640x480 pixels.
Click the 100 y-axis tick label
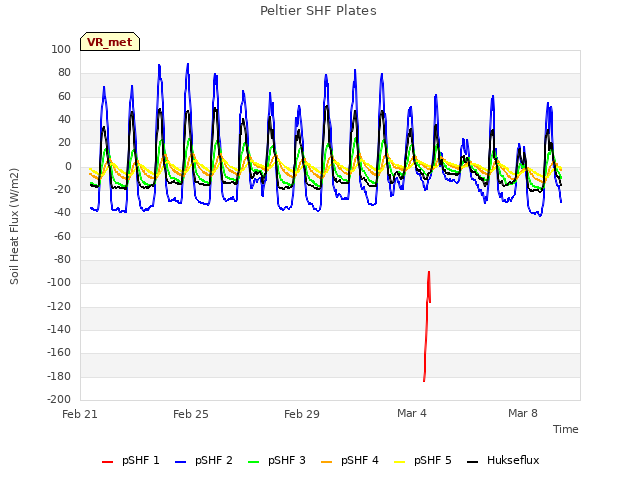coord(61,49)
